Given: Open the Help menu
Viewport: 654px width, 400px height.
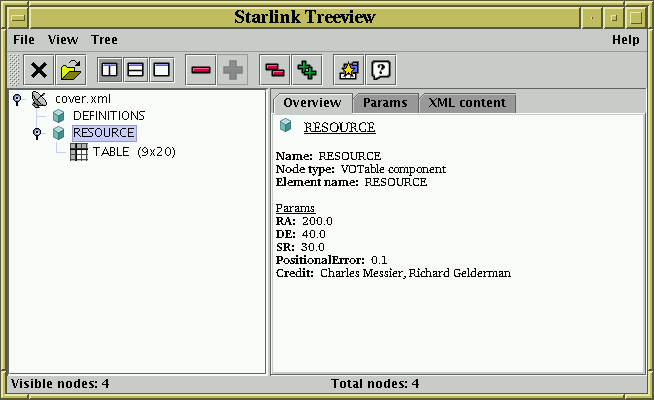Looking at the screenshot, I should [625, 40].
